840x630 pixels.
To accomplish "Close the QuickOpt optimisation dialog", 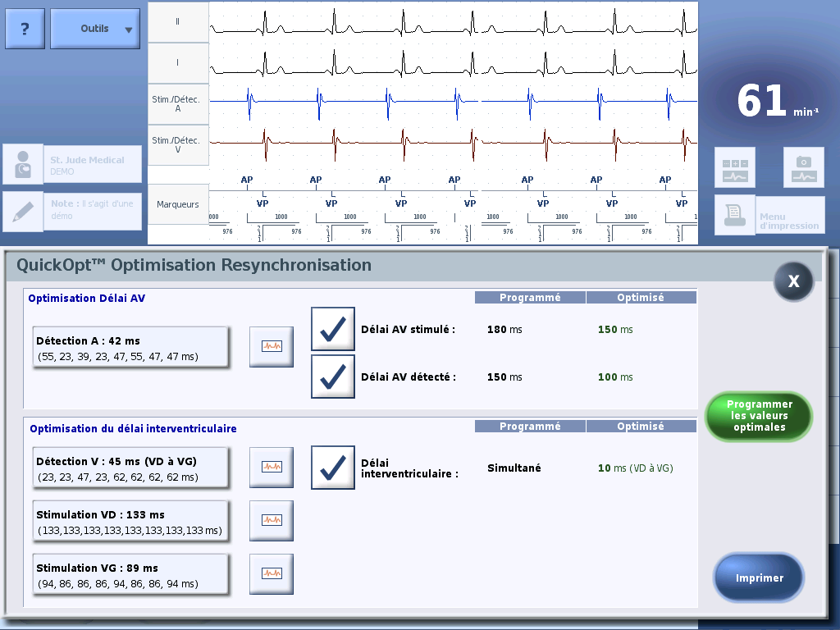I will [793, 281].
